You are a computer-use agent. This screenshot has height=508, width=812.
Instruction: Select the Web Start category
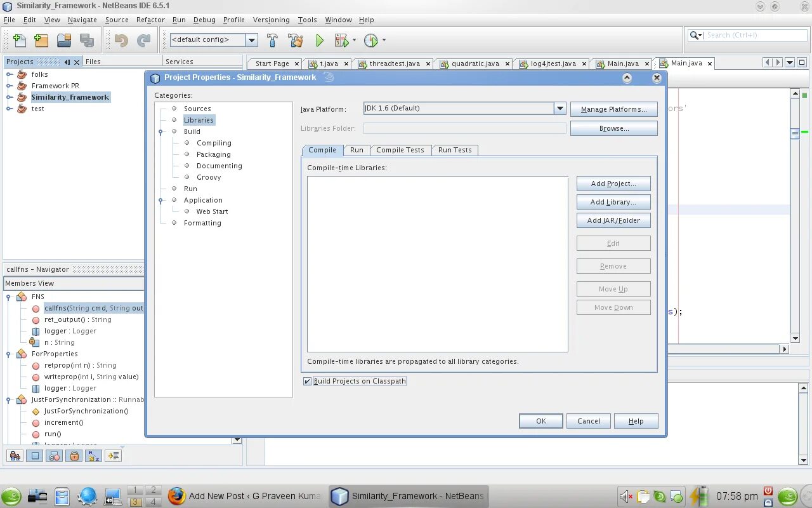pos(212,211)
